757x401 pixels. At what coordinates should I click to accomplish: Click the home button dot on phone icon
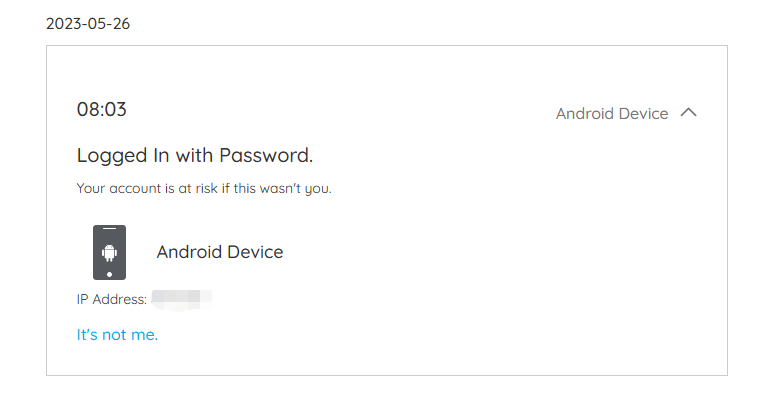110,274
